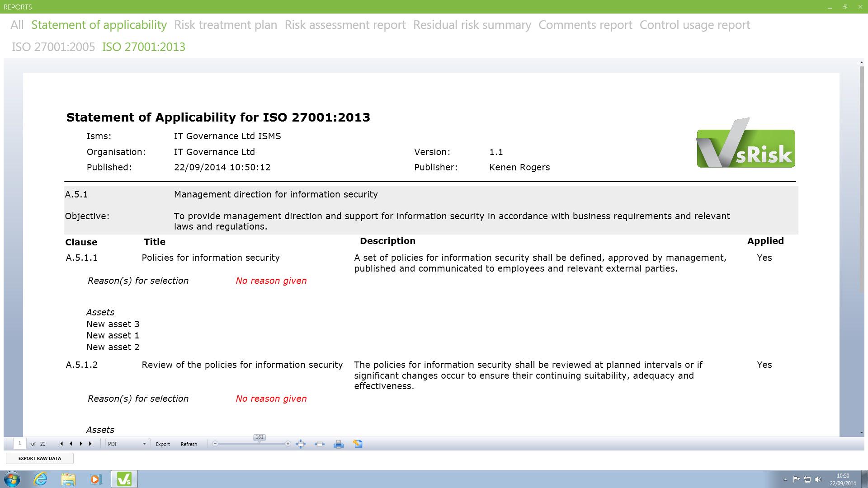This screenshot has height=488, width=868.
Task: Open the PDF export format dropdown
Action: point(127,444)
